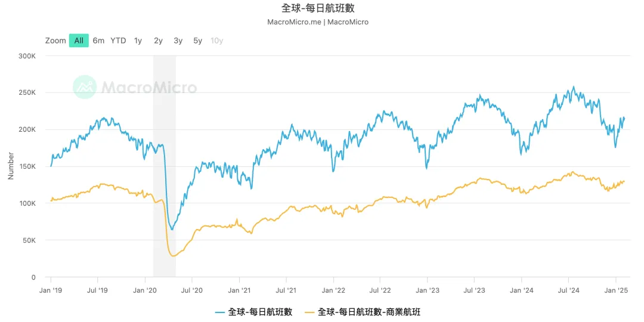Choose the 1y zoom range
Image resolution: width=644 pixels, height=322 pixels.
[x=138, y=41]
